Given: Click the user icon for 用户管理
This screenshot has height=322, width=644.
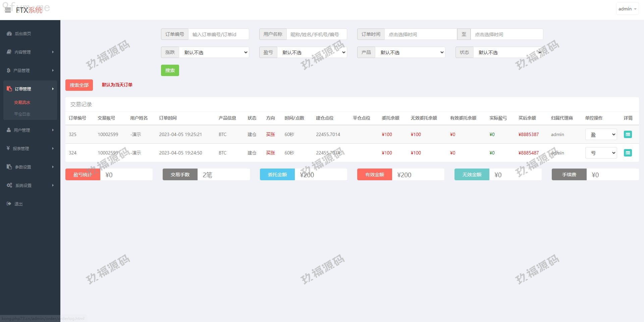Looking at the screenshot, I should click(9, 130).
